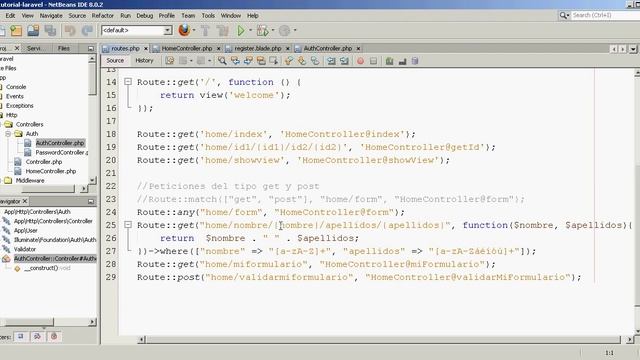
Task: Select AuthController.php in project tree
Action: point(60,143)
